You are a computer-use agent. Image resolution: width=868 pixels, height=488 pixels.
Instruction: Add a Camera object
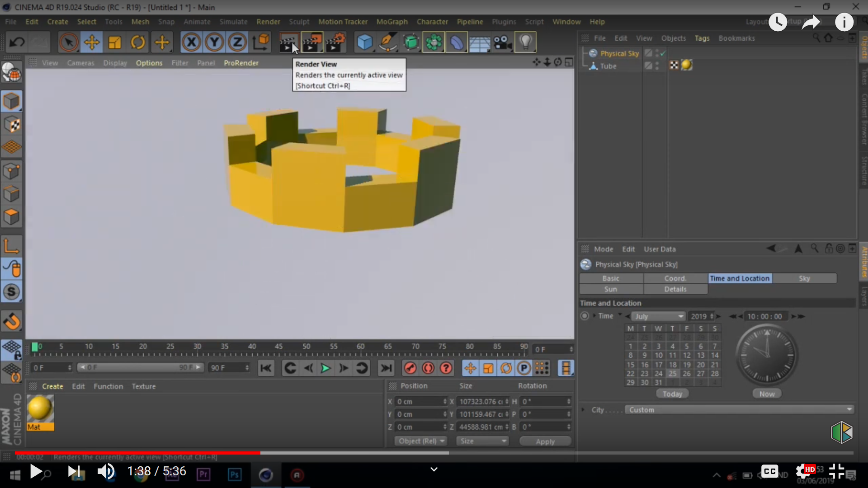tap(502, 42)
